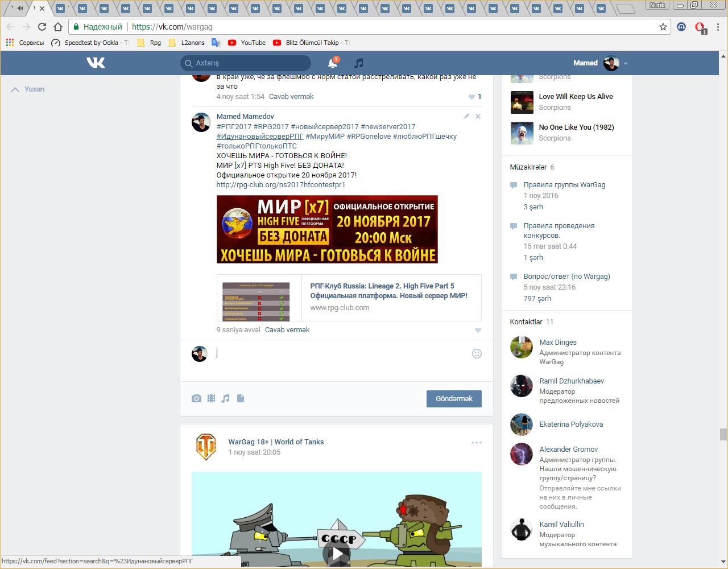Open the blue extension icon beside star
This screenshot has width=728, height=569.
(x=681, y=27)
